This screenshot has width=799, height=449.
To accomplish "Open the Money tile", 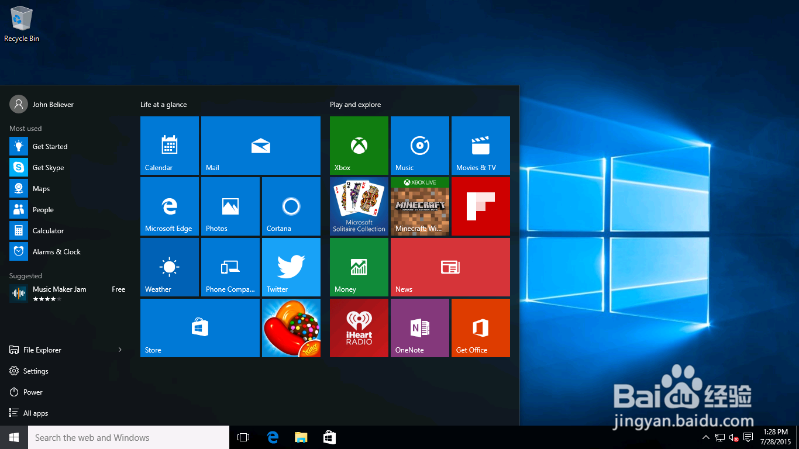I will 359,267.
